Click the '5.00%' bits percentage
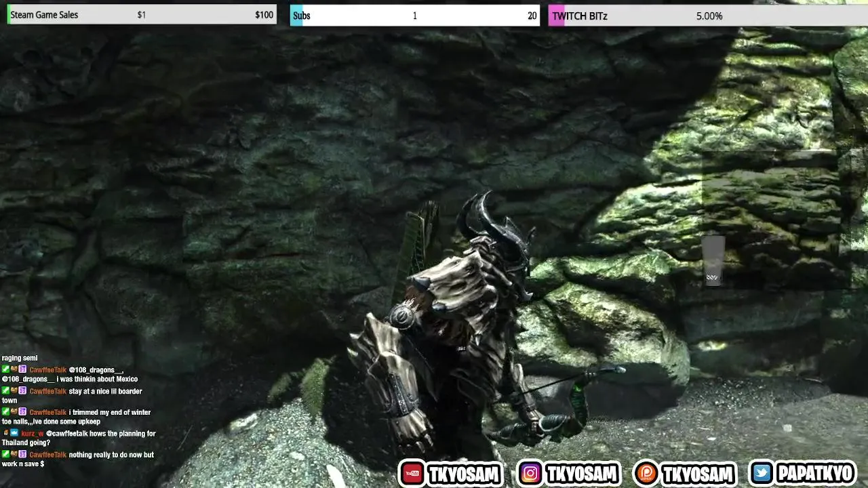The width and height of the screenshot is (868, 488). click(x=709, y=16)
